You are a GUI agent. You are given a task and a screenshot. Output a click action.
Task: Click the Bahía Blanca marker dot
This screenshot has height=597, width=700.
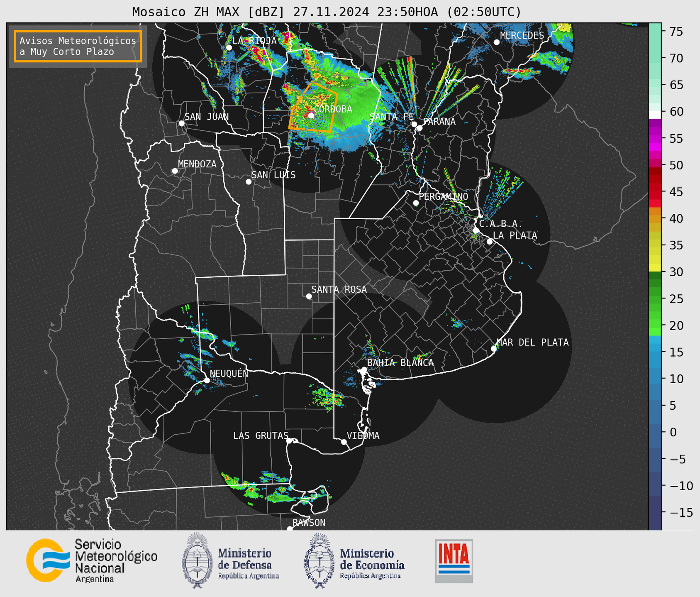pyautogui.click(x=364, y=369)
